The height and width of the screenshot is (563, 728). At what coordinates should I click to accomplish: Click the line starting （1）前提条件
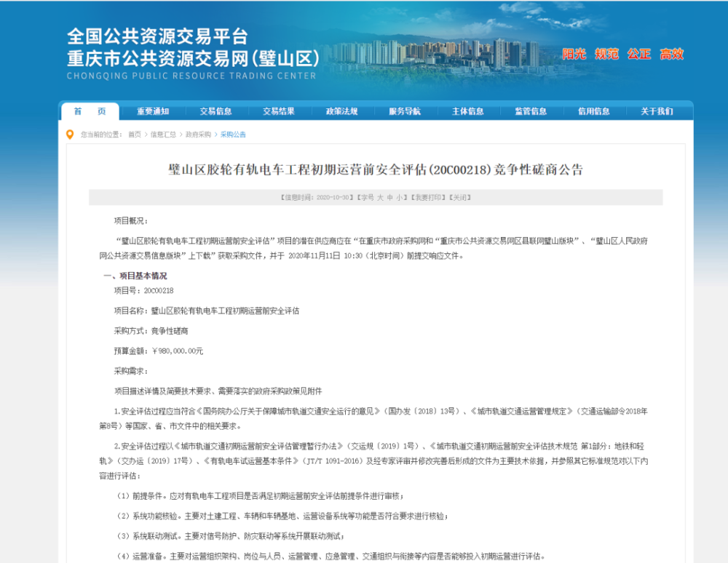(260, 496)
